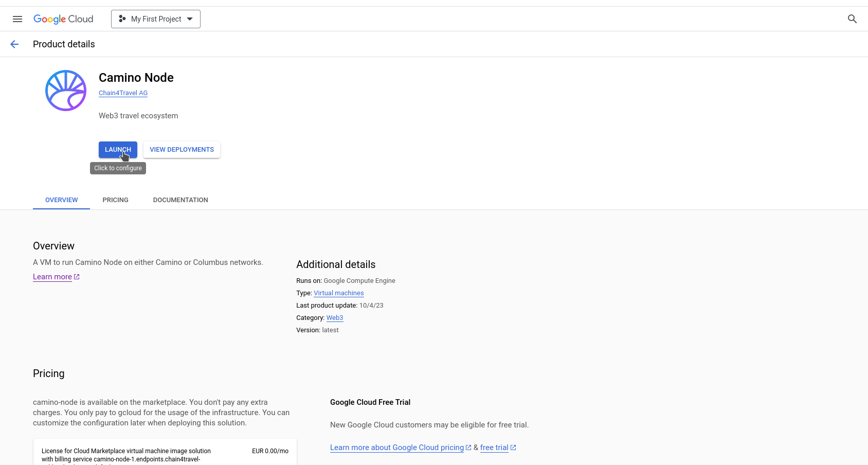Follow the Virtual machines type link
The image size is (868, 465).
(x=338, y=293)
